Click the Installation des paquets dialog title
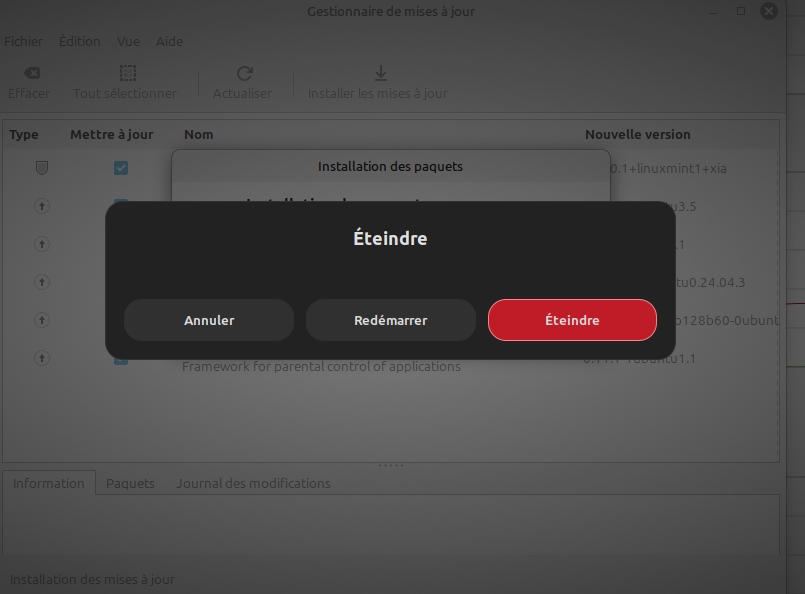Screen dimensions: 805x594 tap(390, 166)
